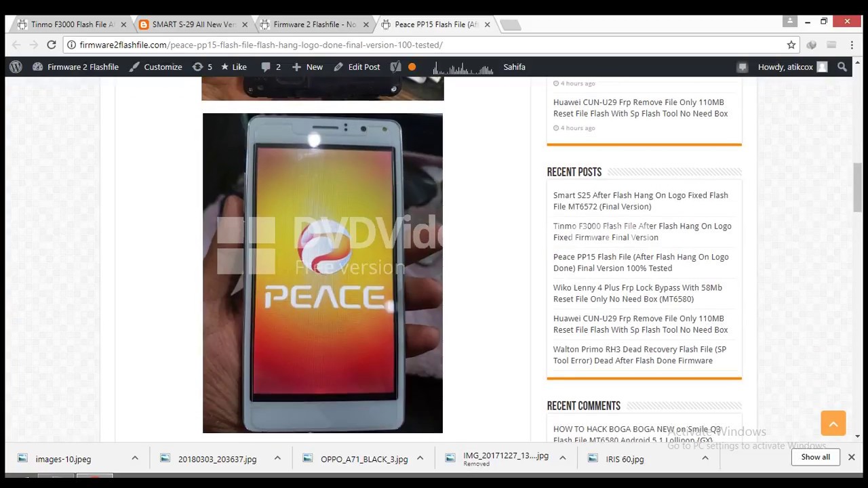The image size is (868, 488).
Task: Open Tinmo F3000 Flash File recent post
Action: [642, 232]
